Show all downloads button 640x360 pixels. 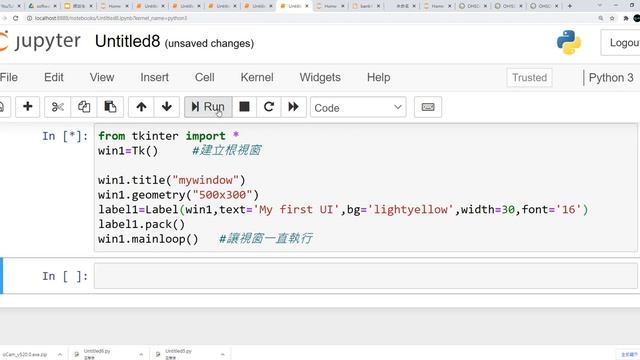(629, 354)
